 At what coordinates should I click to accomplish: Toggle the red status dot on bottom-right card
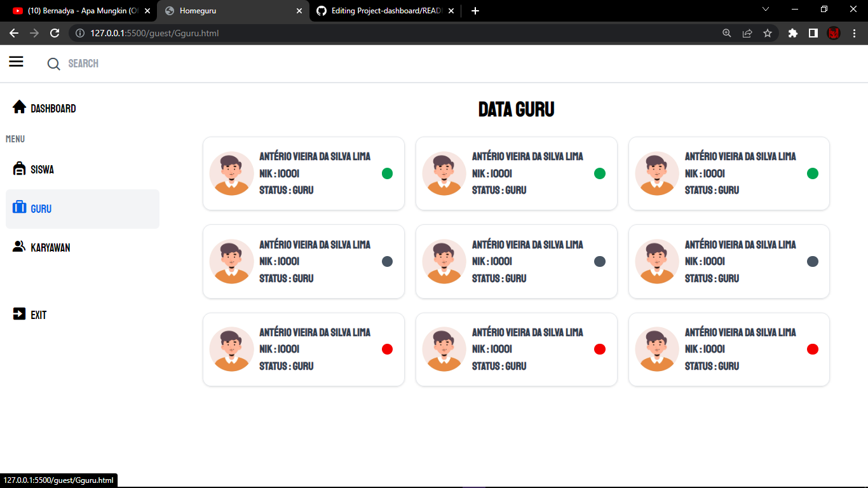812,349
